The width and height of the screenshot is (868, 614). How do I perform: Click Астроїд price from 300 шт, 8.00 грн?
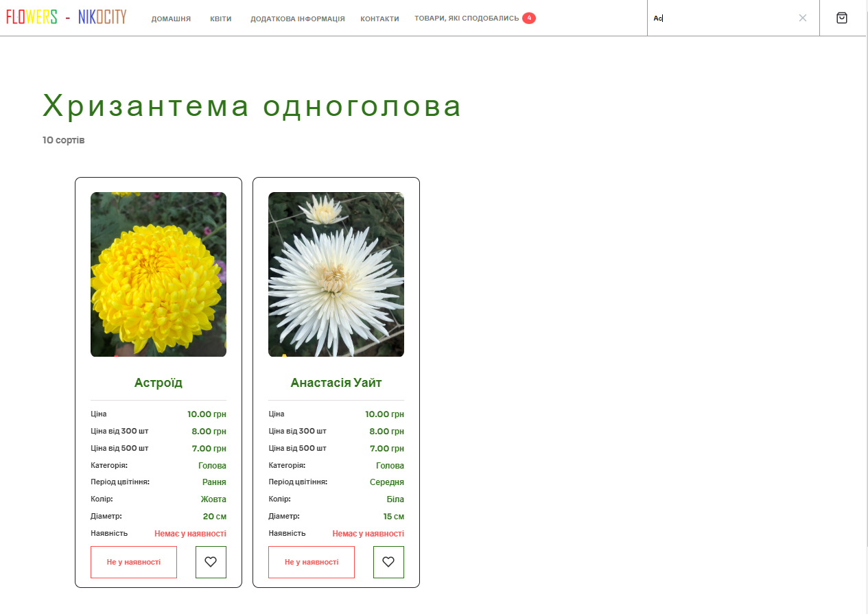coord(209,432)
